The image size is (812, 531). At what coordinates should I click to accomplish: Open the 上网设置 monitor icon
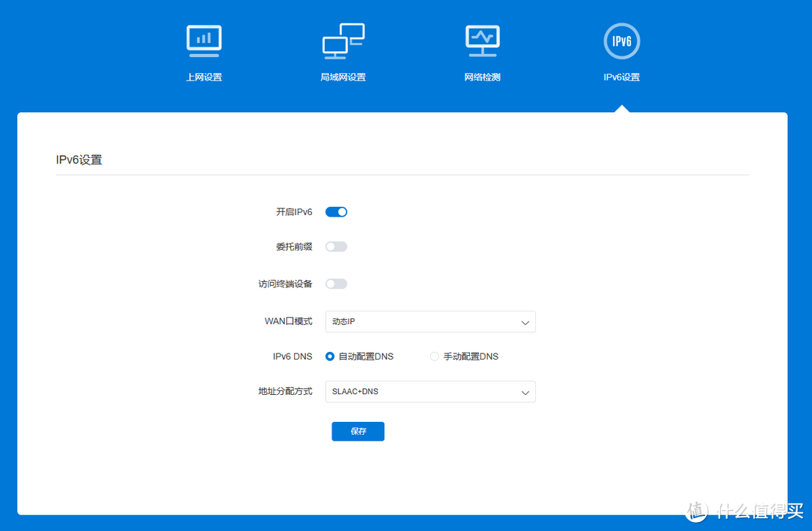(204, 41)
